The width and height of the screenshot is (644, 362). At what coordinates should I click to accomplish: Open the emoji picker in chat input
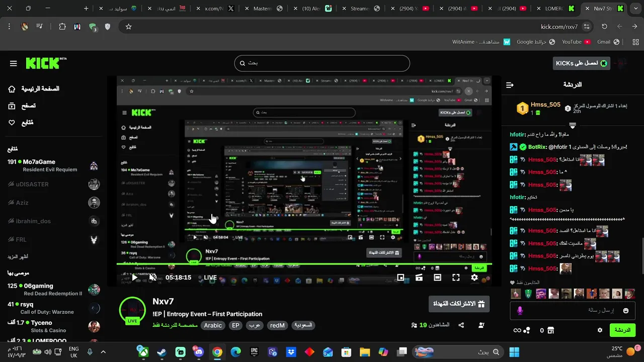coord(626,311)
